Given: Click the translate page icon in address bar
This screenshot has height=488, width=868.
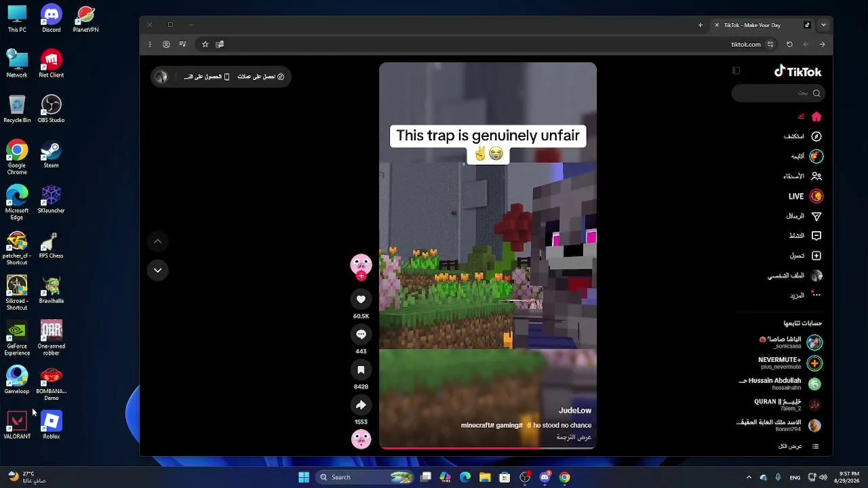Looking at the screenshot, I should click(220, 44).
